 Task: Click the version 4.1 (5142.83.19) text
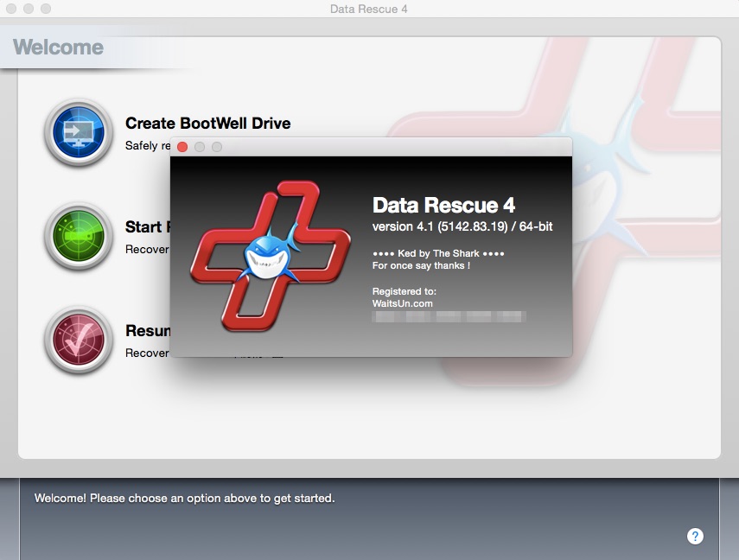[462, 226]
